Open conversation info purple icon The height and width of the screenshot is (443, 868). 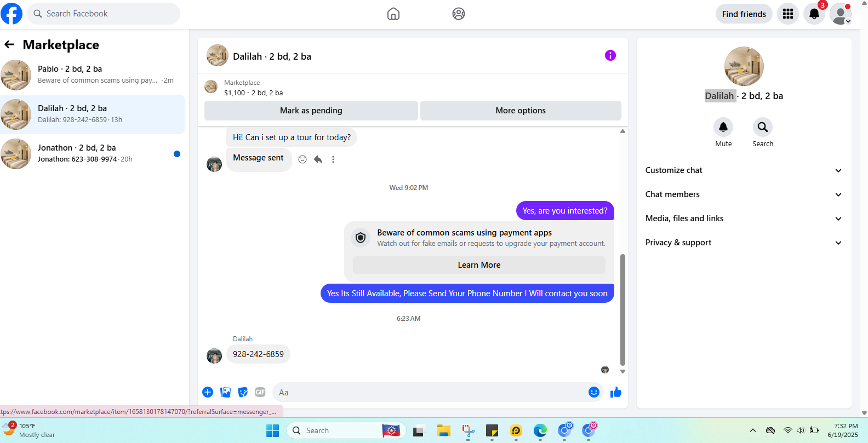[x=610, y=55]
